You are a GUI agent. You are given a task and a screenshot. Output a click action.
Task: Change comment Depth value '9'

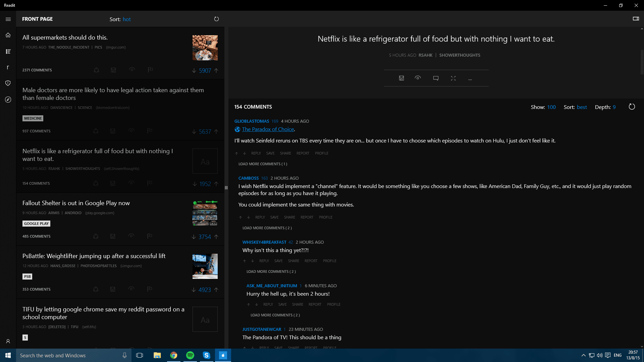pyautogui.click(x=614, y=107)
